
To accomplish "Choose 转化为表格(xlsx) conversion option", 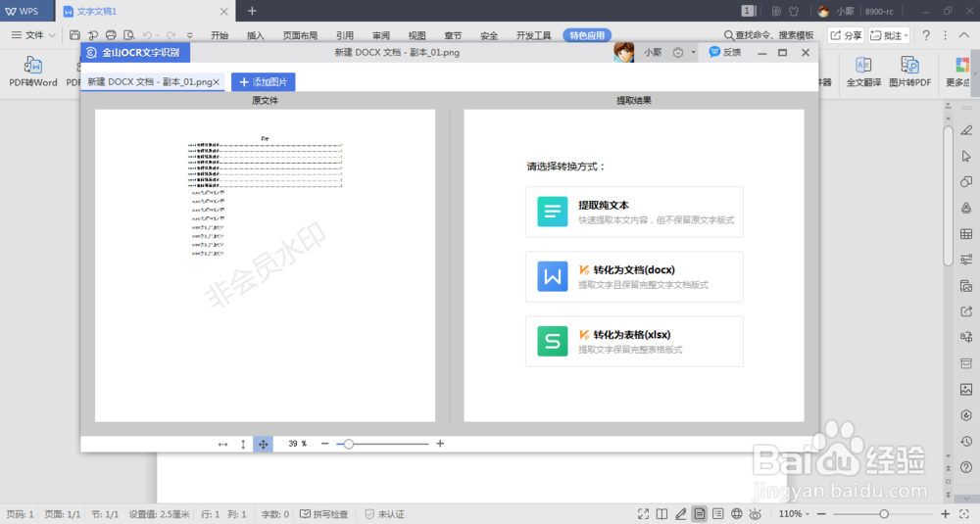I will 634,341.
